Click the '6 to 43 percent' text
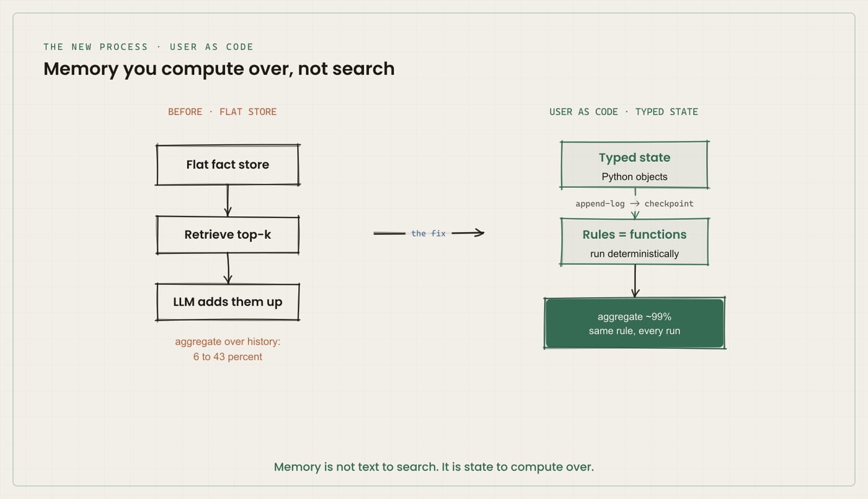Viewport: 868px width, 499px height. click(228, 356)
